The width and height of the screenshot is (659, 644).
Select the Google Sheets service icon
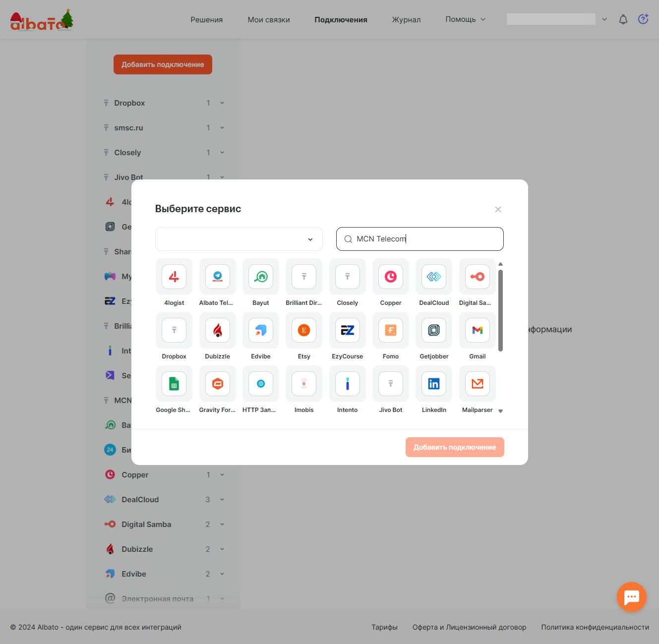pyautogui.click(x=174, y=384)
